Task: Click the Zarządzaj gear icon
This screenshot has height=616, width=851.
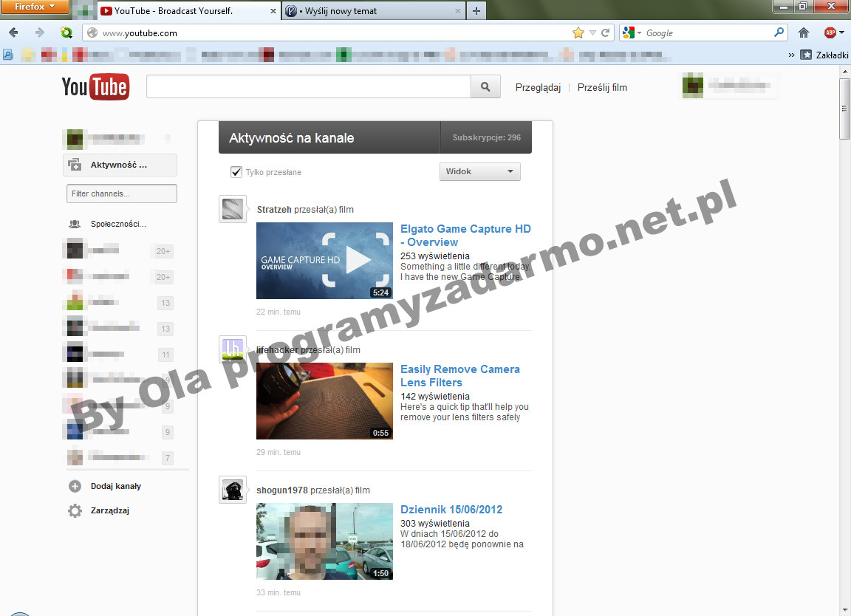Action: 75,510
